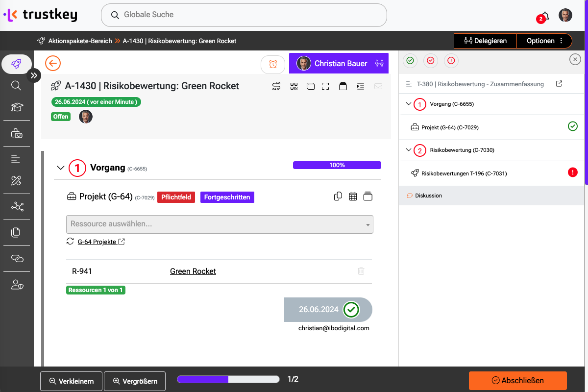
Task: Collapse Risikobewertung (C-7030) in right panel
Action: (x=409, y=150)
